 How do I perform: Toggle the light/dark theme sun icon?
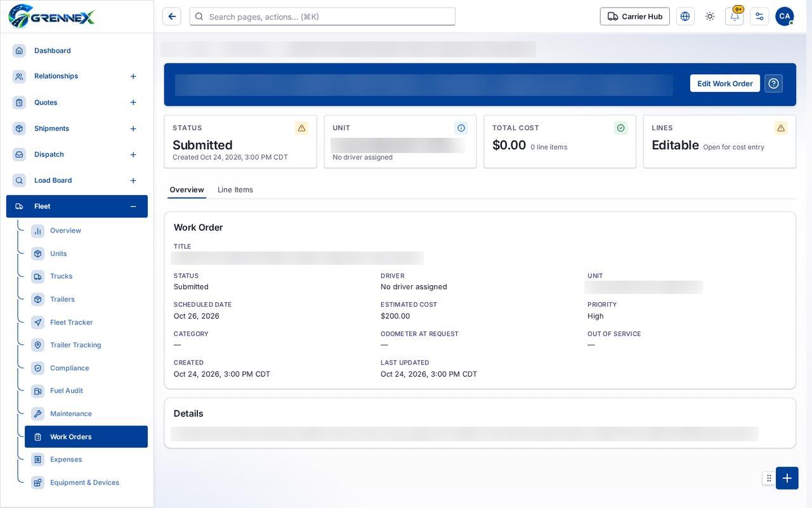coord(710,17)
